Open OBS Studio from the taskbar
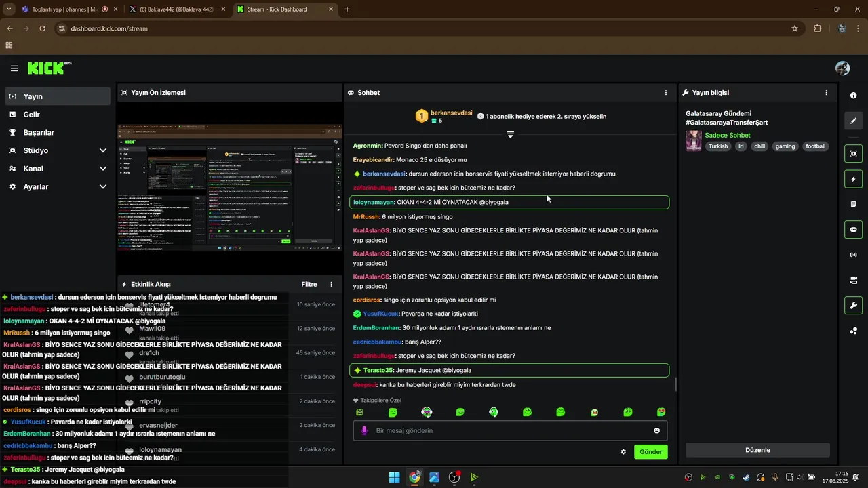 click(454, 477)
